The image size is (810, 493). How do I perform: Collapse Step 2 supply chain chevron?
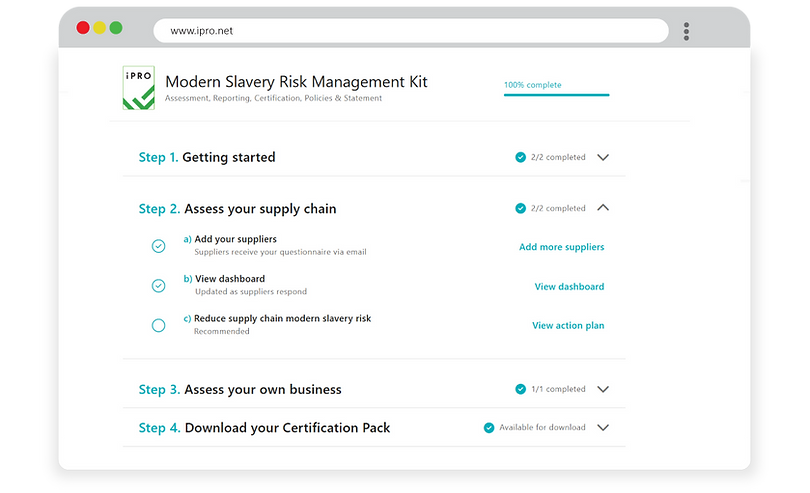click(x=603, y=208)
